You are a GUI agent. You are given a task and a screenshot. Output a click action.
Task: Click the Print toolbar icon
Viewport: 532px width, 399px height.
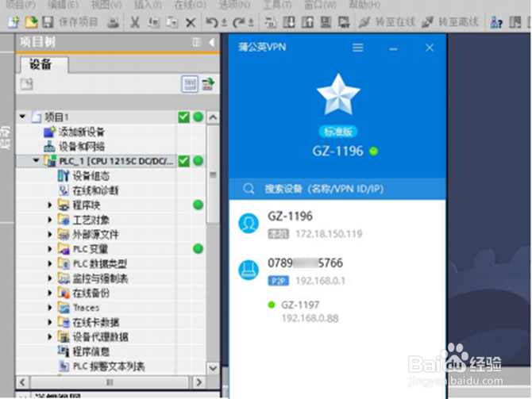(x=113, y=23)
